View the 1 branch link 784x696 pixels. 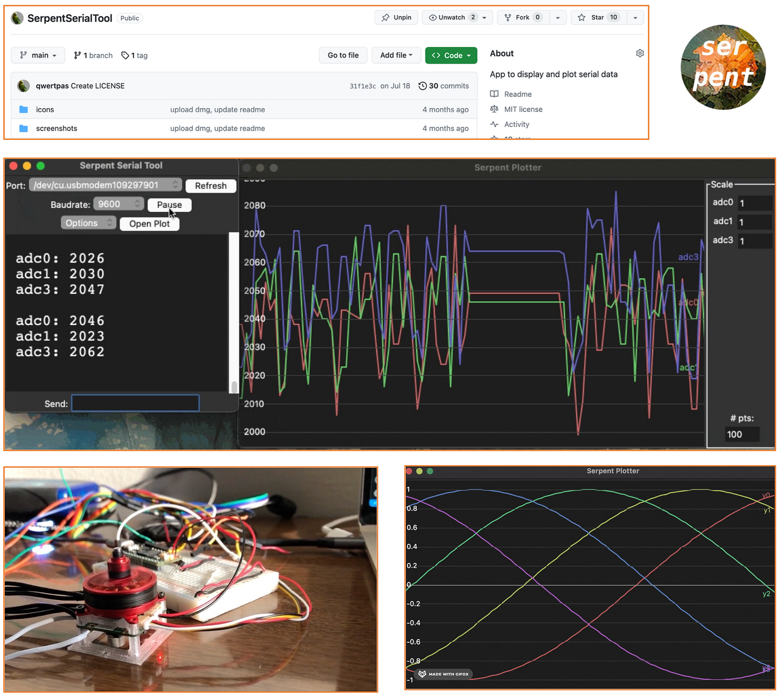[x=93, y=55]
